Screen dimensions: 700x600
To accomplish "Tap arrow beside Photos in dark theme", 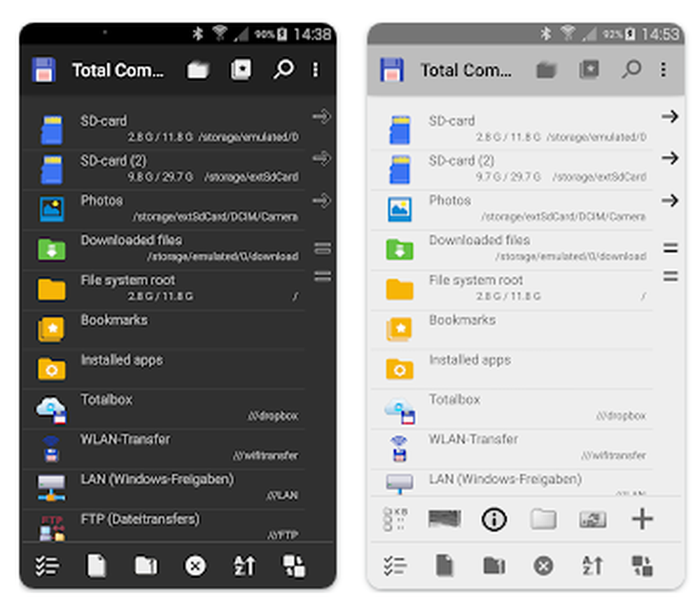I will point(322,200).
